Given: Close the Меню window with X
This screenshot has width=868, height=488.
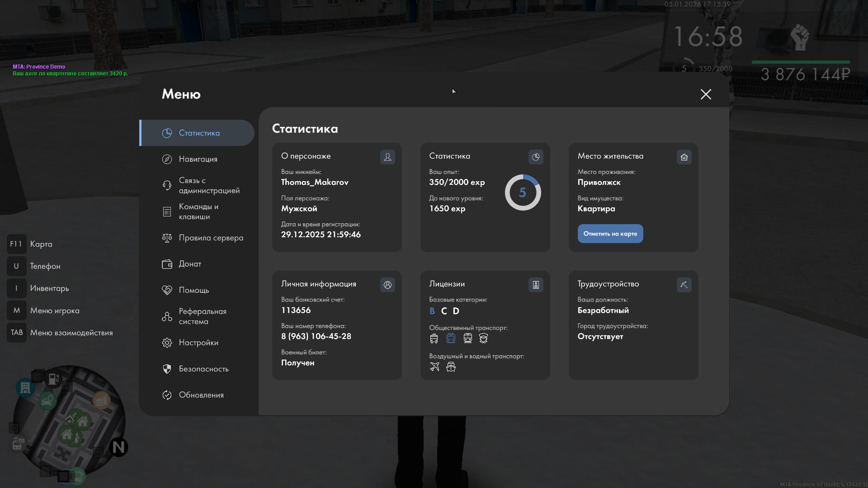Looking at the screenshot, I should click(x=706, y=94).
